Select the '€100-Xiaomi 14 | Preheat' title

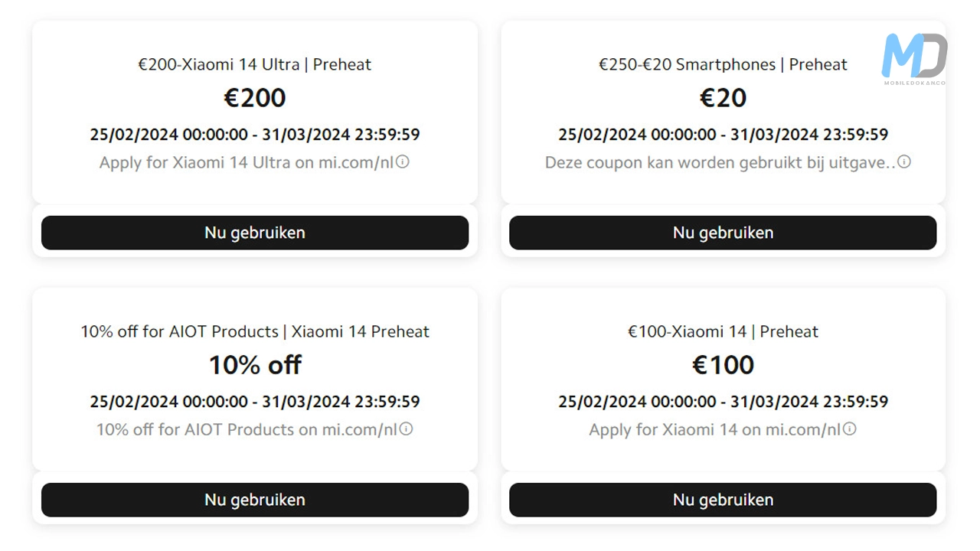(x=722, y=331)
